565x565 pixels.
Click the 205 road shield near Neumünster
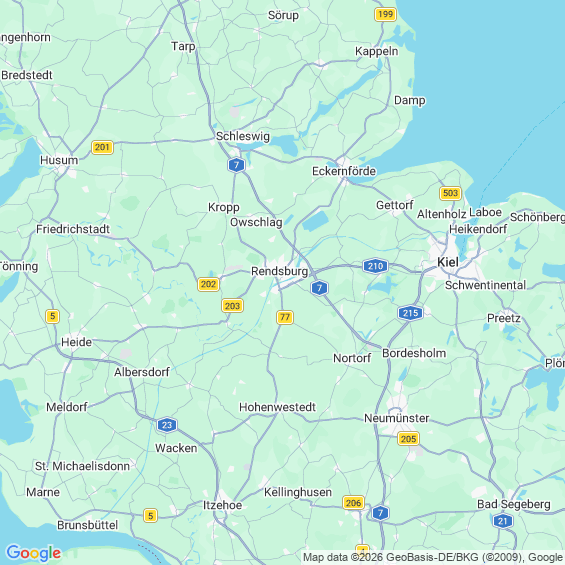408,439
